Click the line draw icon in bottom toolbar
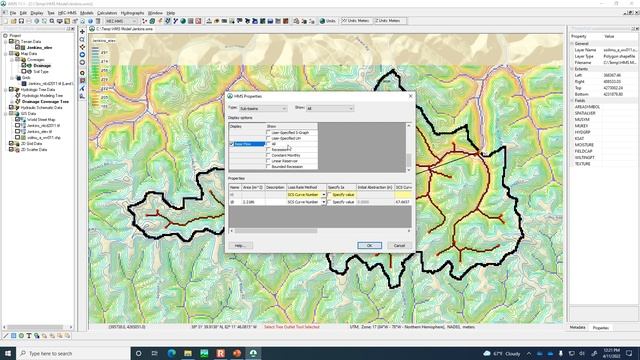Viewport: 640px width, 360px height. point(5,336)
